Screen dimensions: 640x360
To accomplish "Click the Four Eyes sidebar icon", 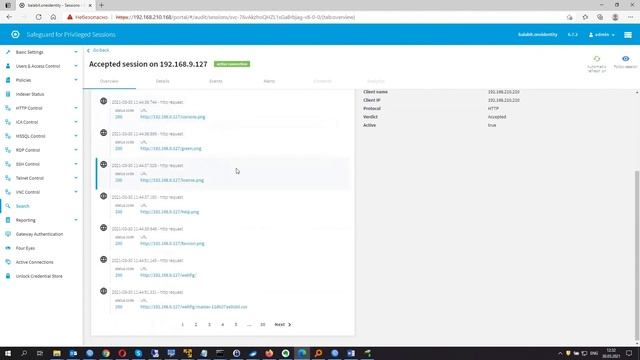I will pyautogui.click(x=8, y=248).
